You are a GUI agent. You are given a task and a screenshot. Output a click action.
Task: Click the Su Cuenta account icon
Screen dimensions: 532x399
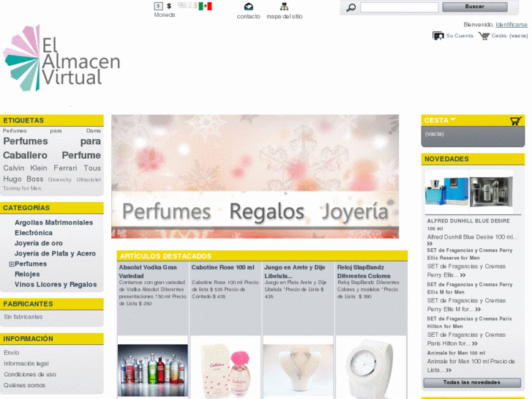point(438,36)
